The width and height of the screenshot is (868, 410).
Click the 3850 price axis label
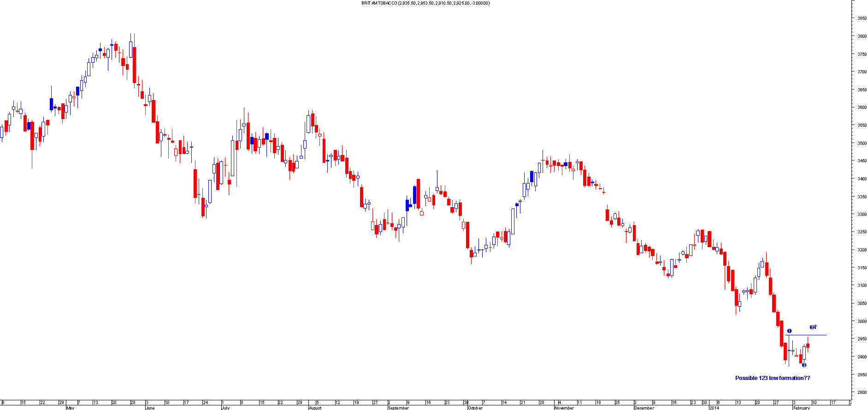(x=862, y=18)
